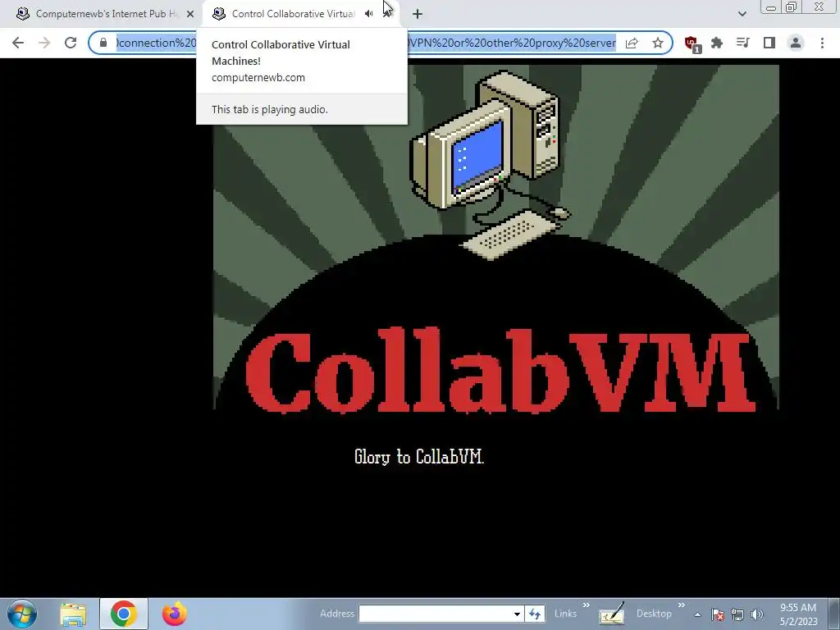The height and width of the screenshot is (630, 840).
Task: Click the taskbar 'Links' toolbar label
Action: (565, 614)
